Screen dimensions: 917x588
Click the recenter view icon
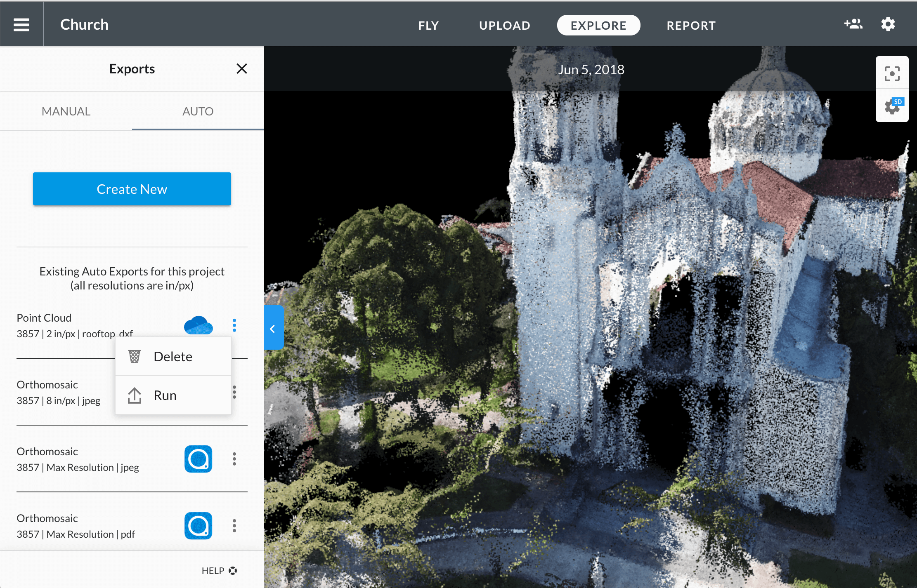point(892,74)
